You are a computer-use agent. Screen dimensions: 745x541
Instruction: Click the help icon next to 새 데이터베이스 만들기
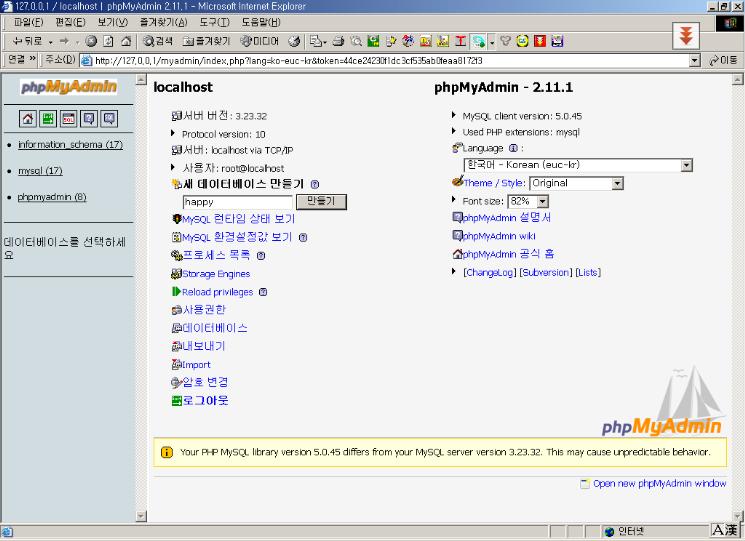[x=315, y=184]
